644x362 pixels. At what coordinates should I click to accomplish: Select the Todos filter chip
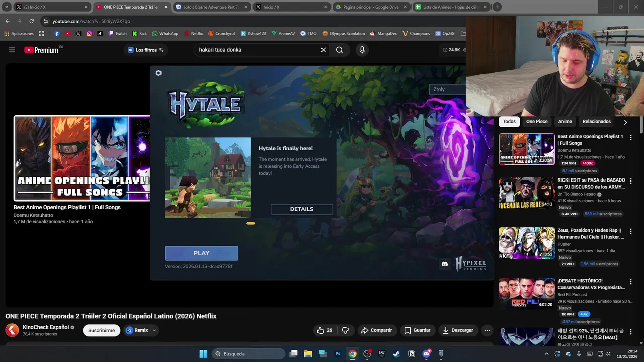(509, 122)
